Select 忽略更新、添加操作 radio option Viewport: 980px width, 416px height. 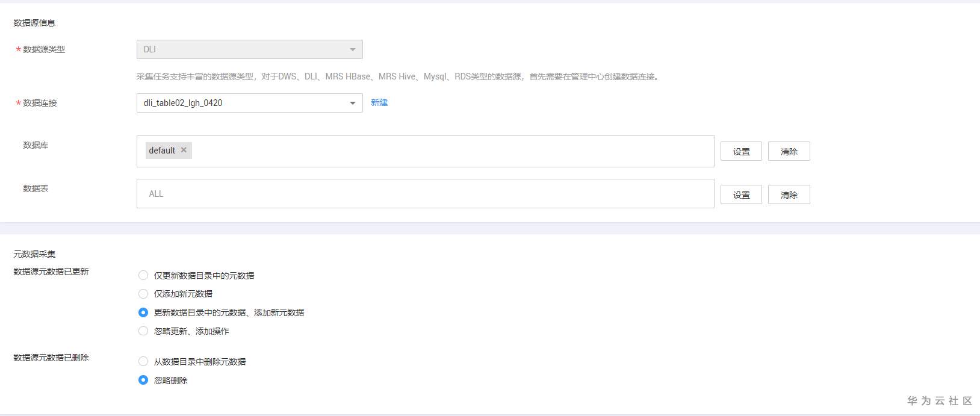click(x=143, y=331)
